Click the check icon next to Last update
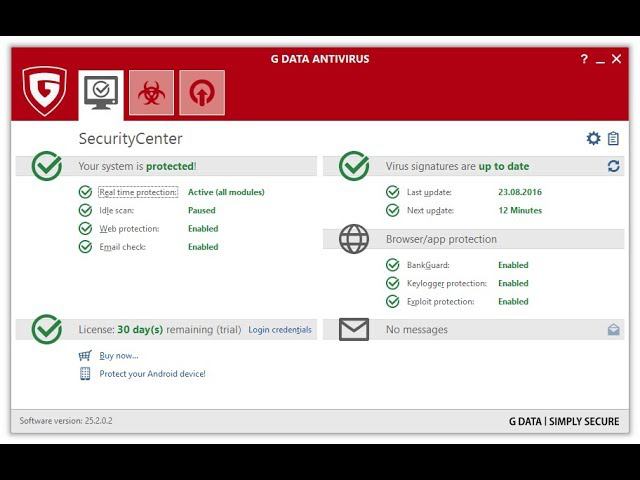This screenshot has width=640, height=480. (x=393, y=192)
